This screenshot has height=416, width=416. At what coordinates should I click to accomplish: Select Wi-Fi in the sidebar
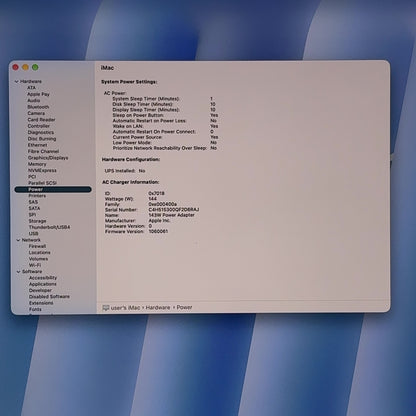35,265
